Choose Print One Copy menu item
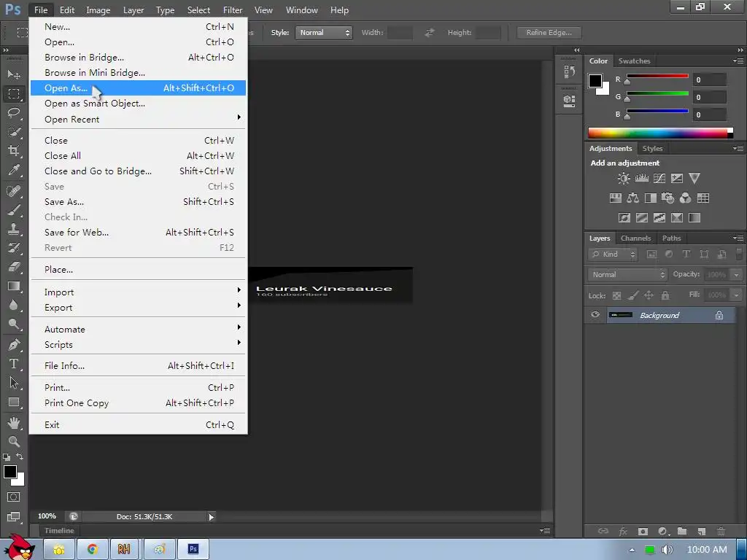Viewport: 747px width, 560px height. pyautogui.click(x=138, y=402)
